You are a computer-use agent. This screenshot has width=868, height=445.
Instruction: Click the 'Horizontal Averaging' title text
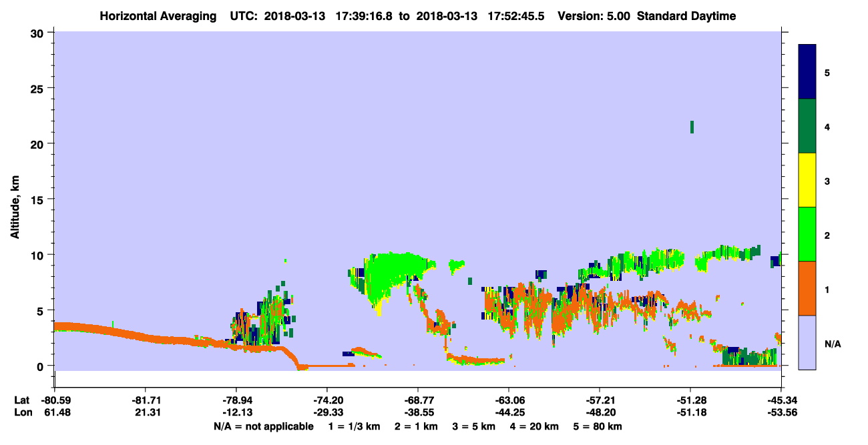pyautogui.click(x=157, y=16)
